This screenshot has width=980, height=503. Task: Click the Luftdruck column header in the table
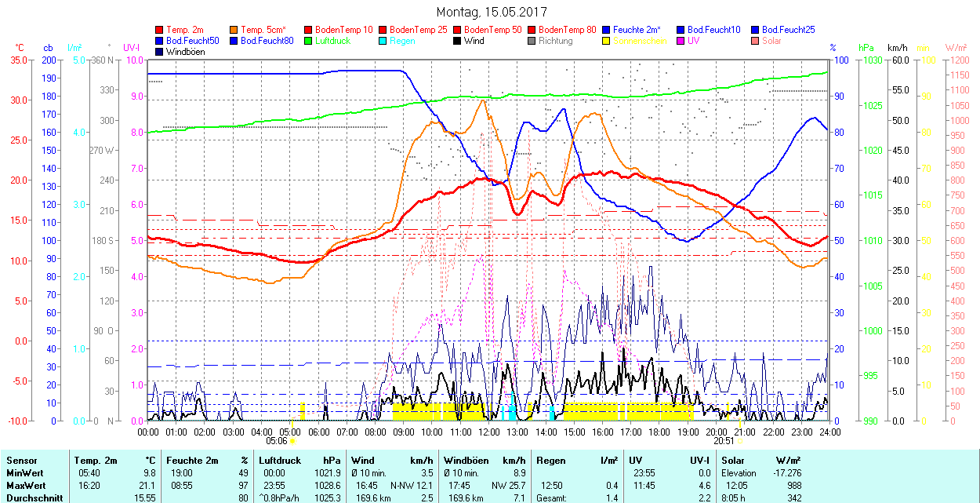280,461
